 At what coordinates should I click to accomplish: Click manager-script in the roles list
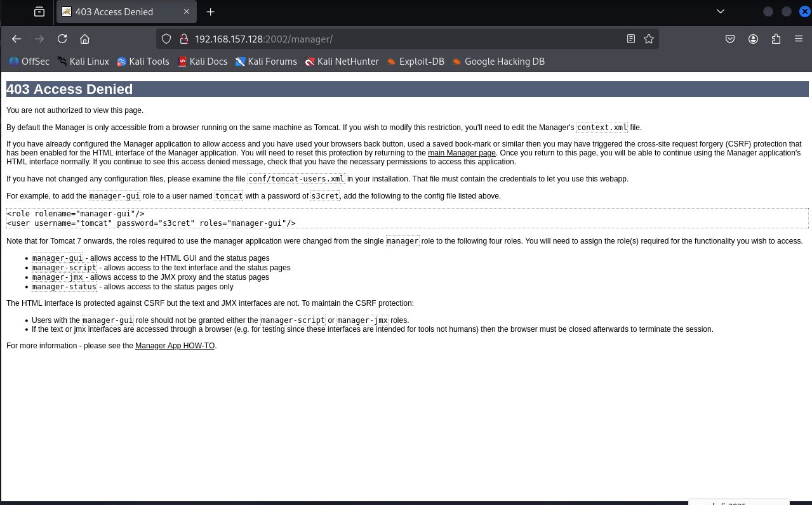(64, 268)
